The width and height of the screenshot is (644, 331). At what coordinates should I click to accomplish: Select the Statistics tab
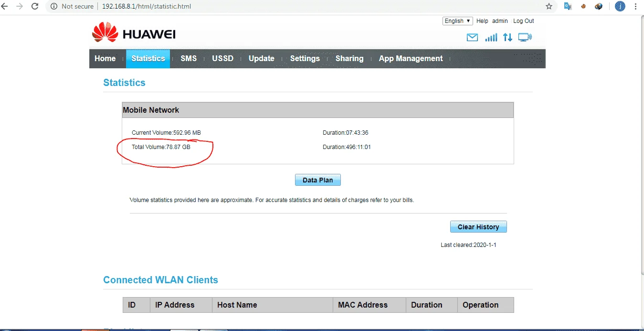pyautogui.click(x=148, y=59)
